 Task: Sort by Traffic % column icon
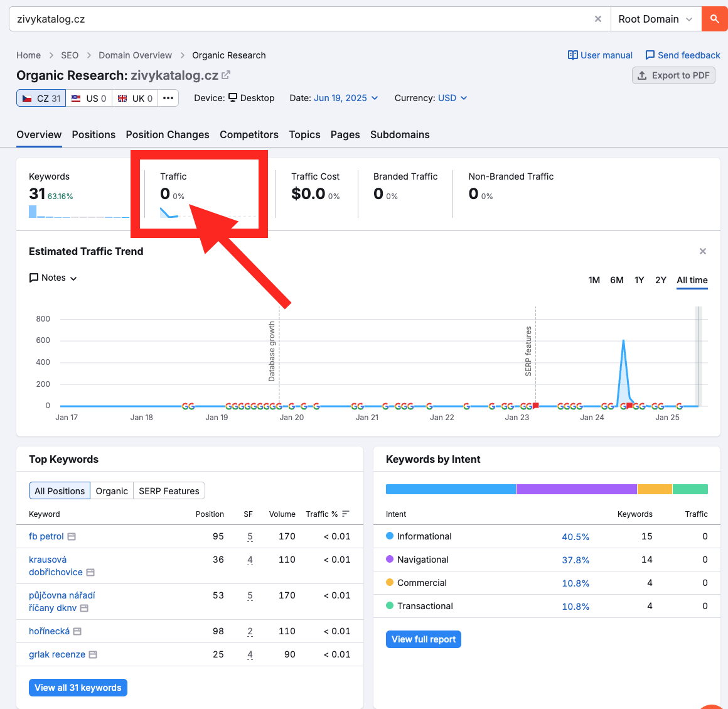click(345, 514)
